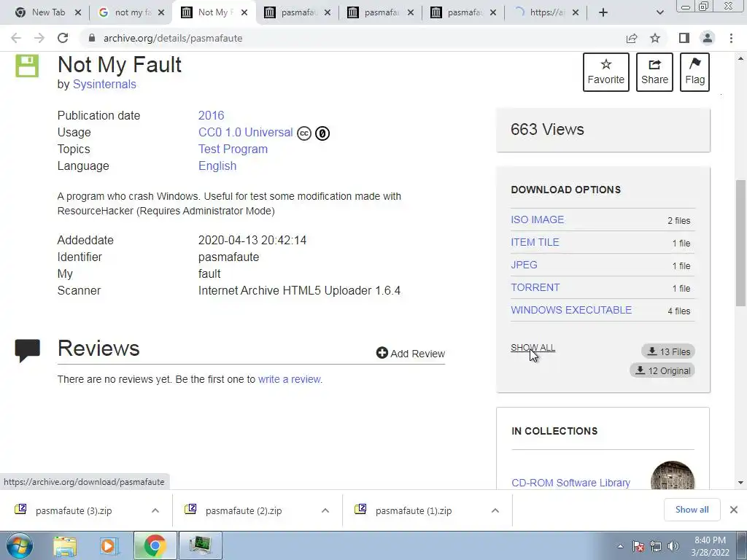Click the share page icon in address bar
Image resolution: width=747 pixels, height=560 pixels.
(x=632, y=38)
